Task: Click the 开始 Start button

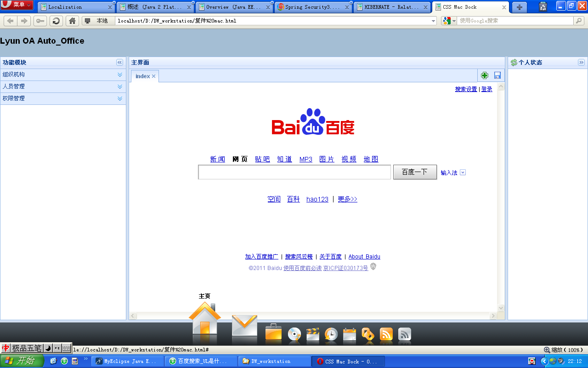Action: click(22, 361)
